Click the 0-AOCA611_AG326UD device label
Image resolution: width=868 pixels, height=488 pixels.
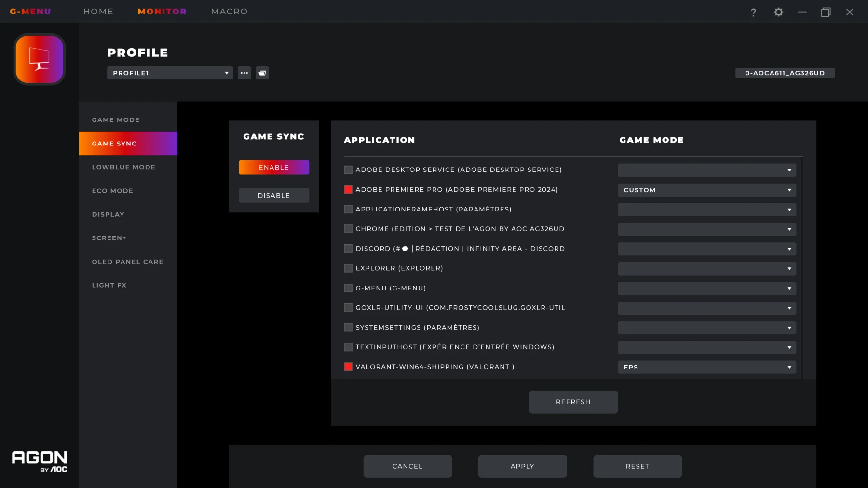[784, 73]
